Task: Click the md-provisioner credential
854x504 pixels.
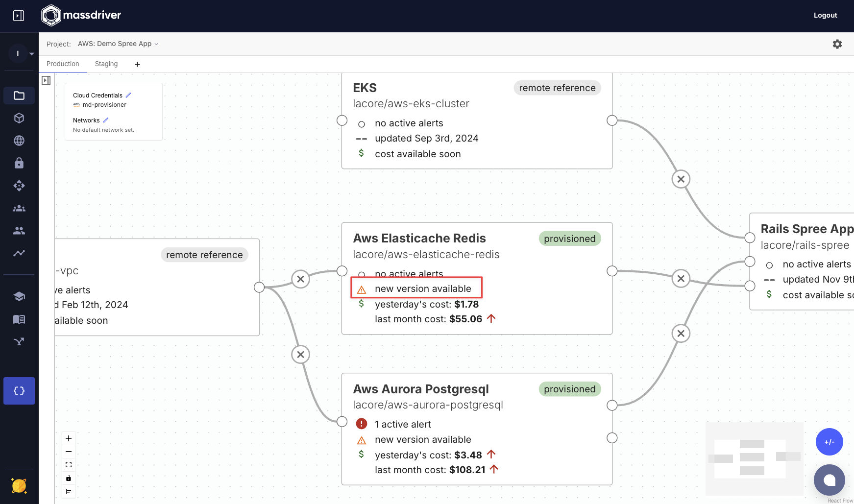Action: [104, 105]
